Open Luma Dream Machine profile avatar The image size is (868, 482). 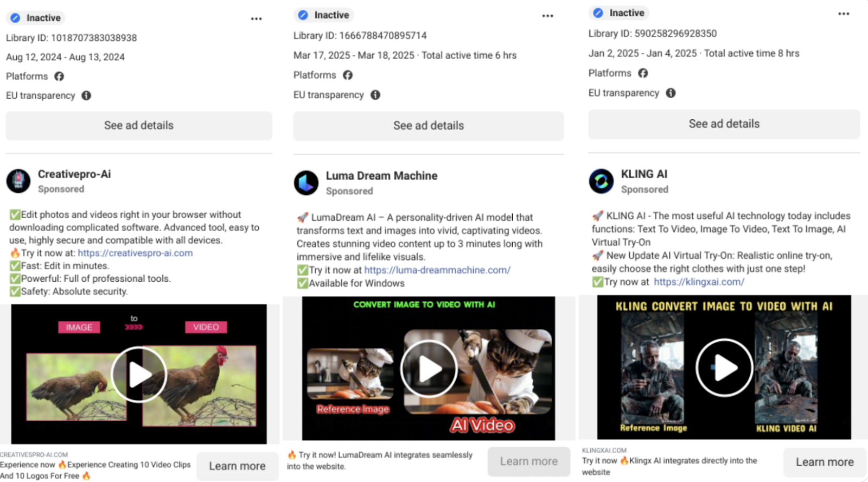307,183
